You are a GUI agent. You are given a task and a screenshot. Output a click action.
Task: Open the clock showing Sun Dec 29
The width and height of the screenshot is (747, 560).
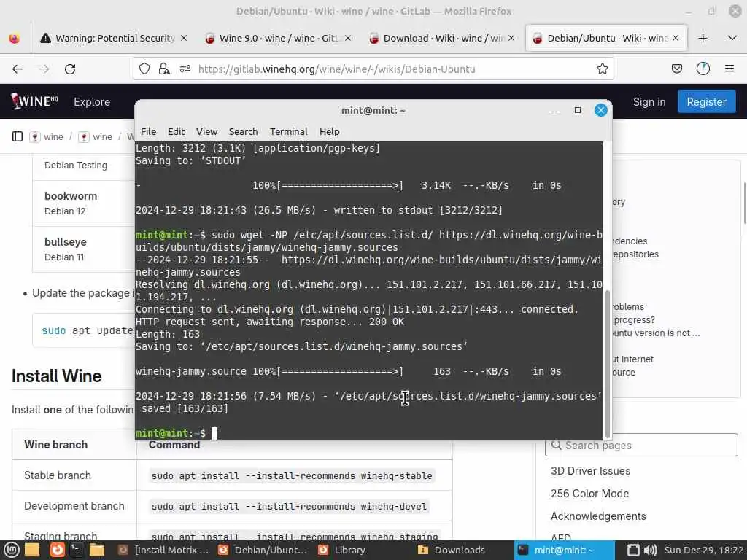[x=704, y=550]
